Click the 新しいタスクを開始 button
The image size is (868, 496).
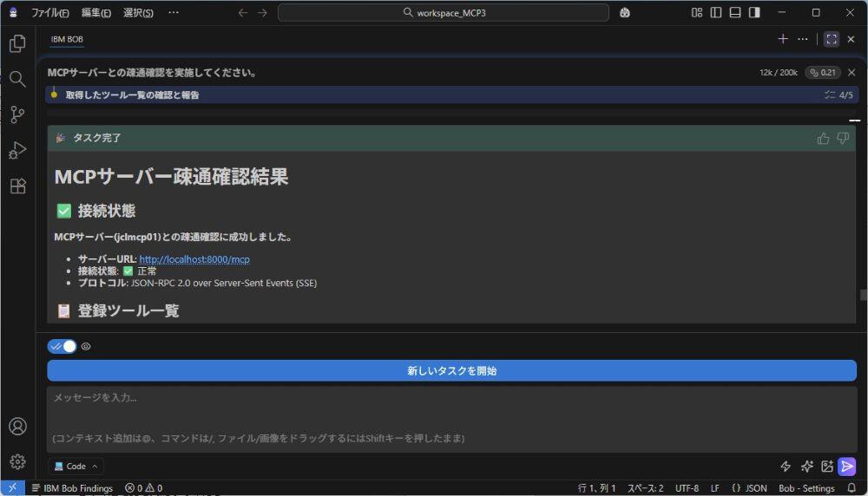coord(451,370)
